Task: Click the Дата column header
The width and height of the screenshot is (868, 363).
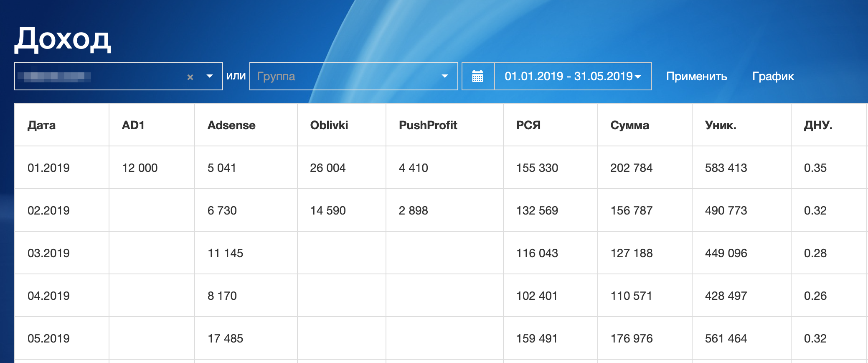Action: [41, 125]
